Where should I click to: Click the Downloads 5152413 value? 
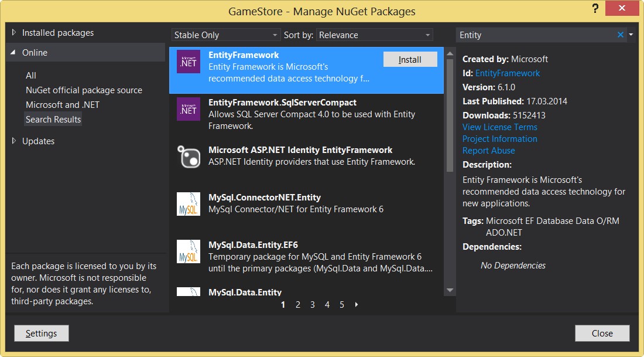pos(529,115)
